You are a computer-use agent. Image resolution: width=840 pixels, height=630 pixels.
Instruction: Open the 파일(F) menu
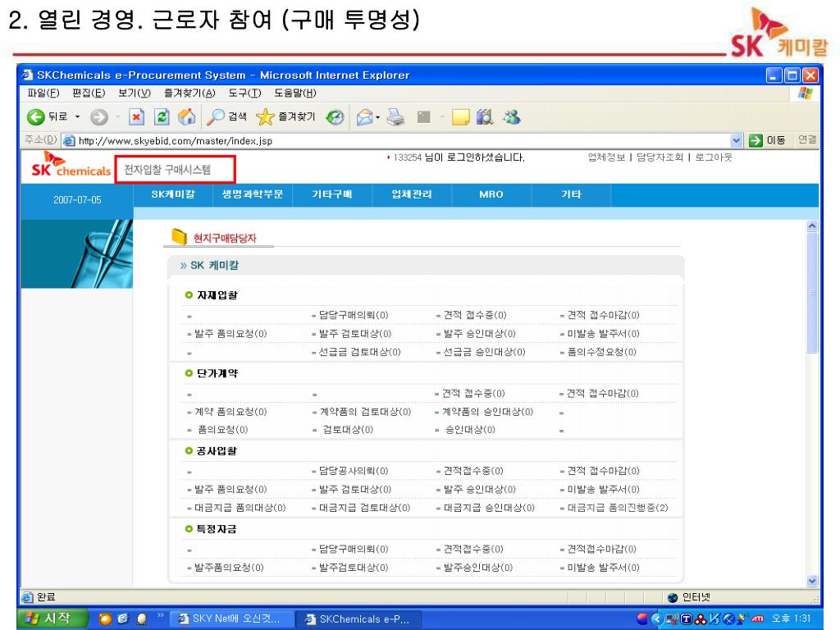(43, 94)
